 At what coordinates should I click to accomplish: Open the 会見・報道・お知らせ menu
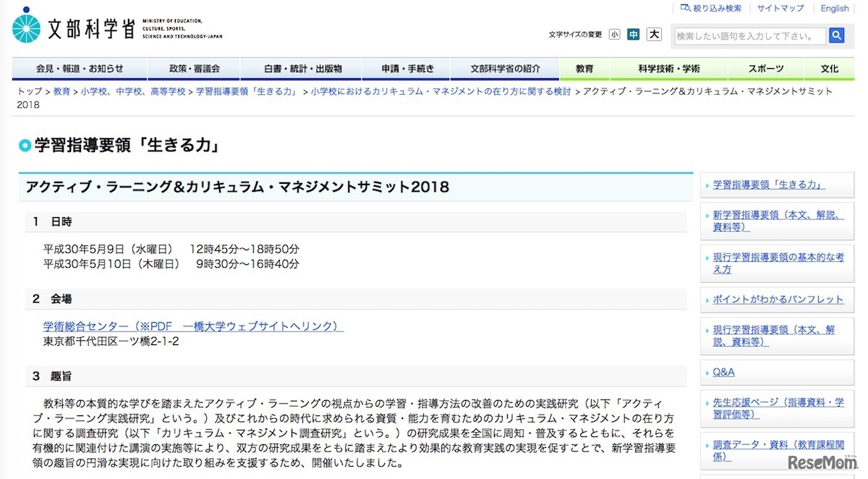pyautogui.click(x=80, y=69)
